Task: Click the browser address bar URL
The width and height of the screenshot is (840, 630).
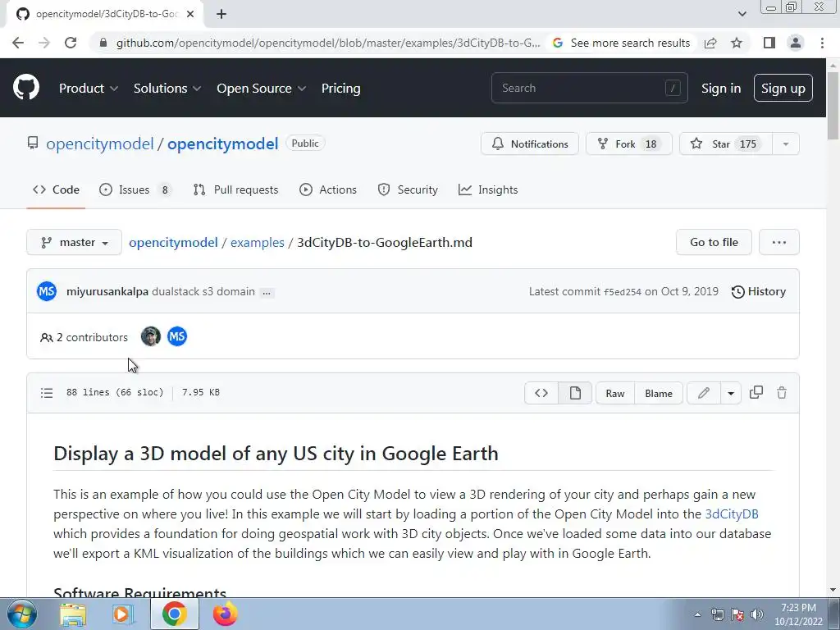Action: [x=328, y=43]
